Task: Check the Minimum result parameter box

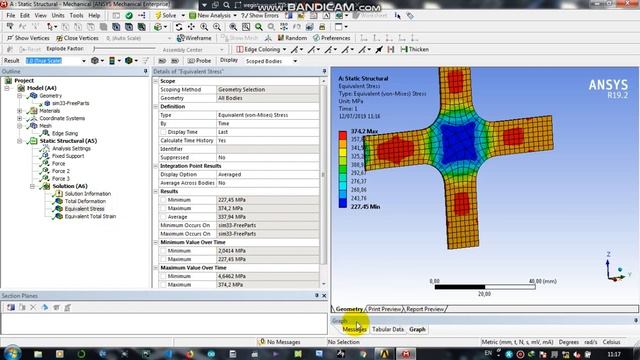Action: click(x=163, y=200)
